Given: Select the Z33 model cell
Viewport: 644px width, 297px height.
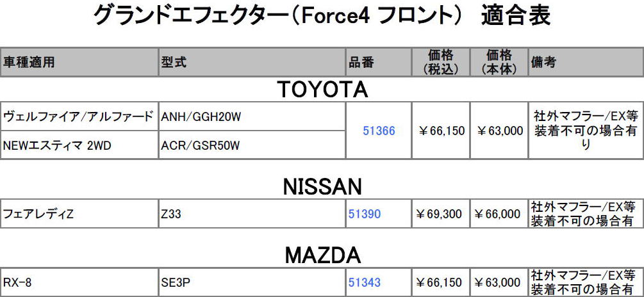Looking at the screenshot, I should pyautogui.click(x=252, y=214).
